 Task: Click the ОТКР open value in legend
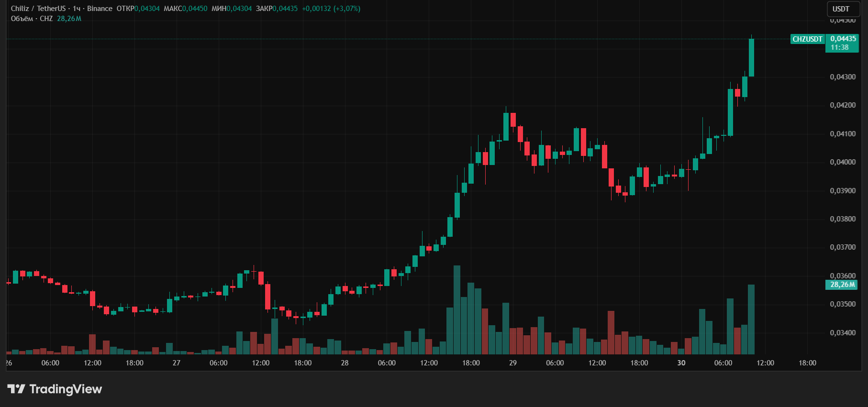pos(147,9)
